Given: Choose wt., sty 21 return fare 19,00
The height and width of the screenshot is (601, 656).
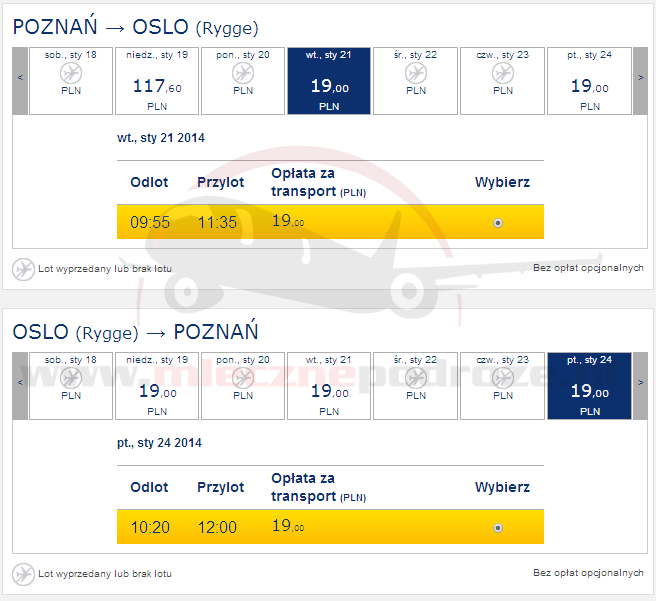Looking at the screenshot, I should (x=329, y=386).
